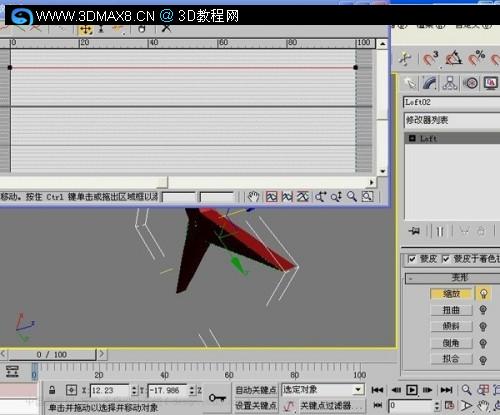The image size is (500, 415).
Task: Open the Display panel tab
Action: tap(491, 83)
